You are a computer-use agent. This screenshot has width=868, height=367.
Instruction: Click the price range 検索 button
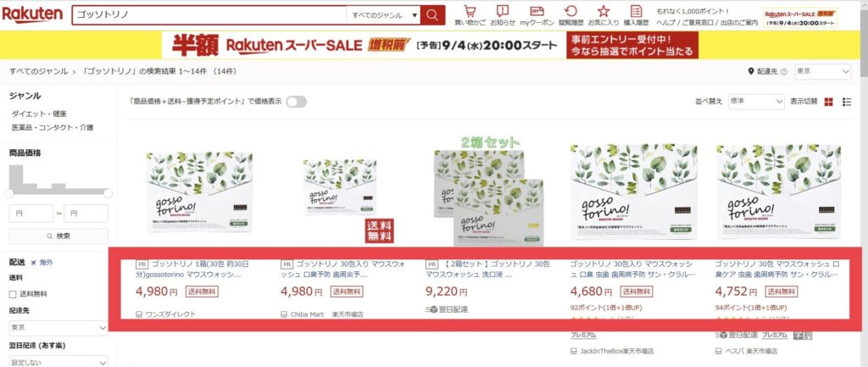click(58, 236)
